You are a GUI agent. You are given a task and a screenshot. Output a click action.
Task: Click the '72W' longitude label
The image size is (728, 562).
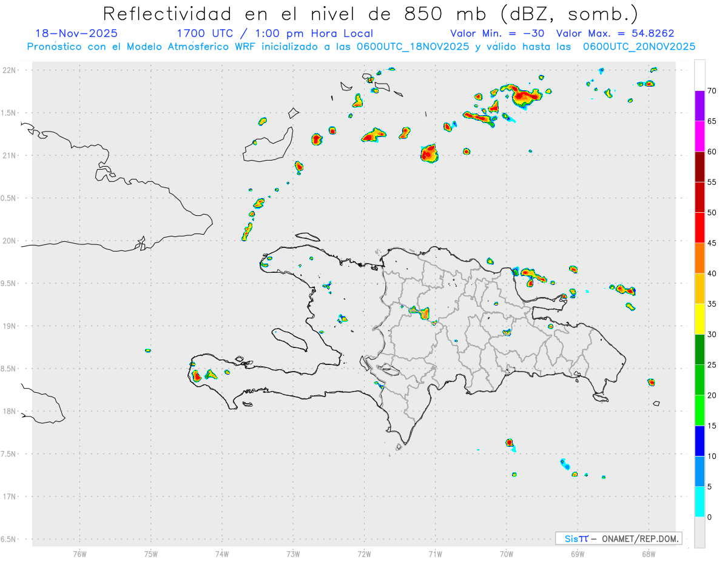pos(364,553)
